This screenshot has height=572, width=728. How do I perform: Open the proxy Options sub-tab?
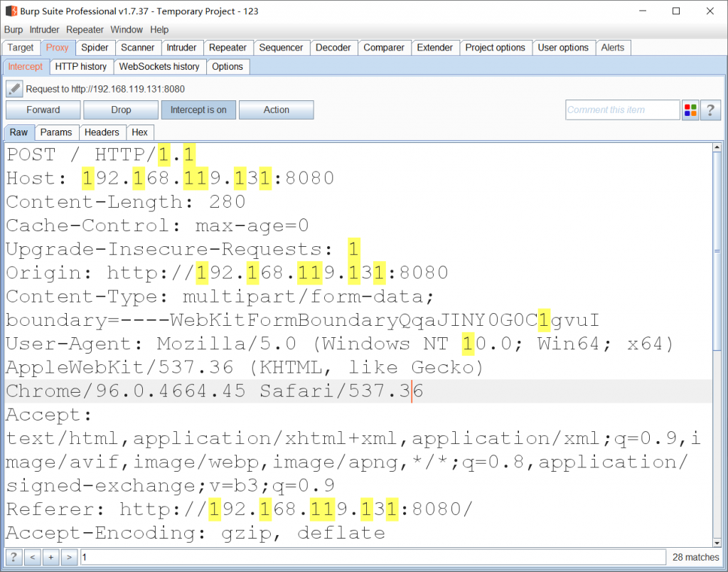pos(227,66)
